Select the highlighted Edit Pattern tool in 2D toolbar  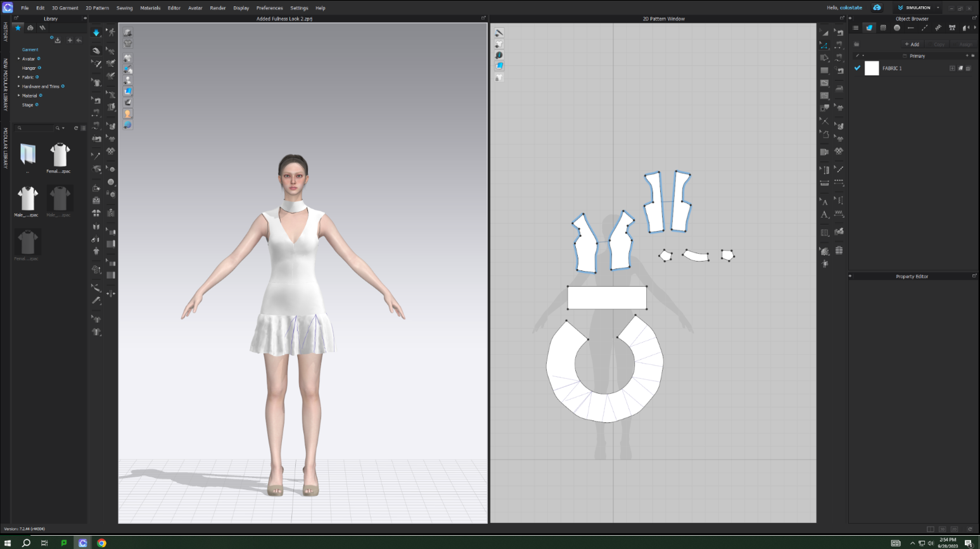point(824,46)
